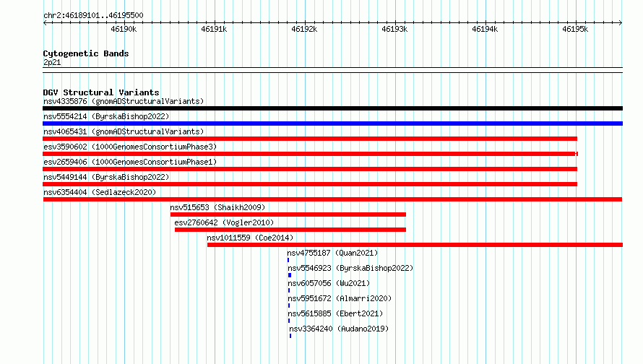Click the left arrow end of ruler
Screen dimensions: 643x364
point(45,23)
